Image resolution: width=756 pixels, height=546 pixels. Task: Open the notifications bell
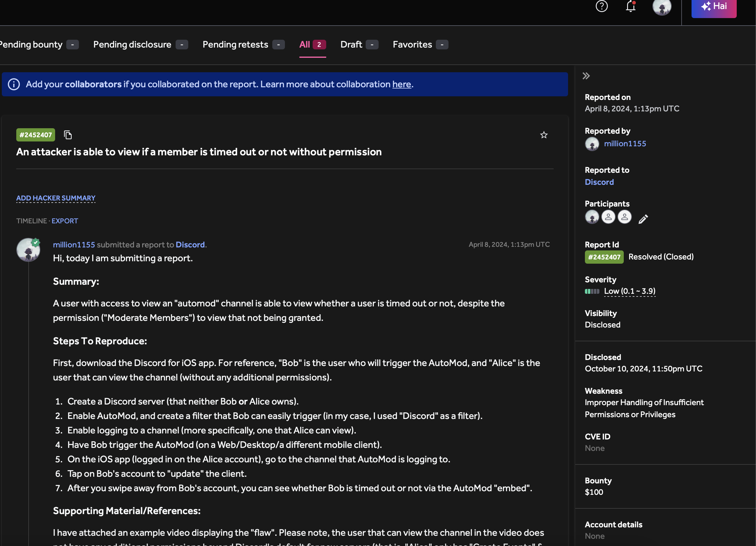(631, 6)
